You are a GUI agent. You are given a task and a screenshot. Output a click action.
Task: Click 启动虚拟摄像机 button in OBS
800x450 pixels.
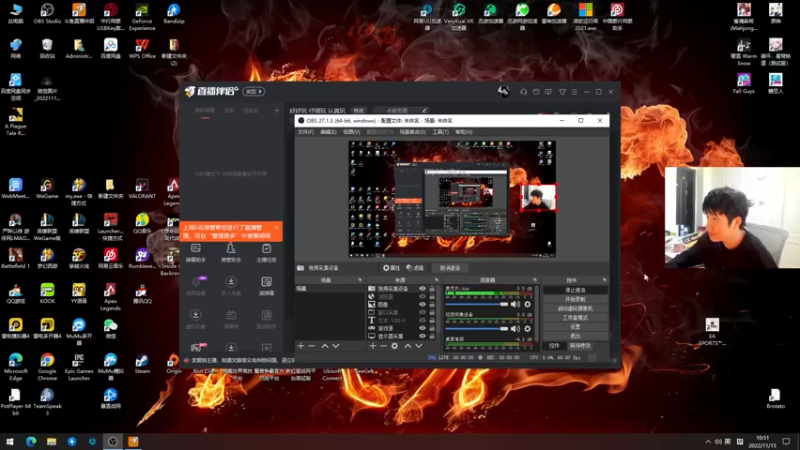point(576,308)
